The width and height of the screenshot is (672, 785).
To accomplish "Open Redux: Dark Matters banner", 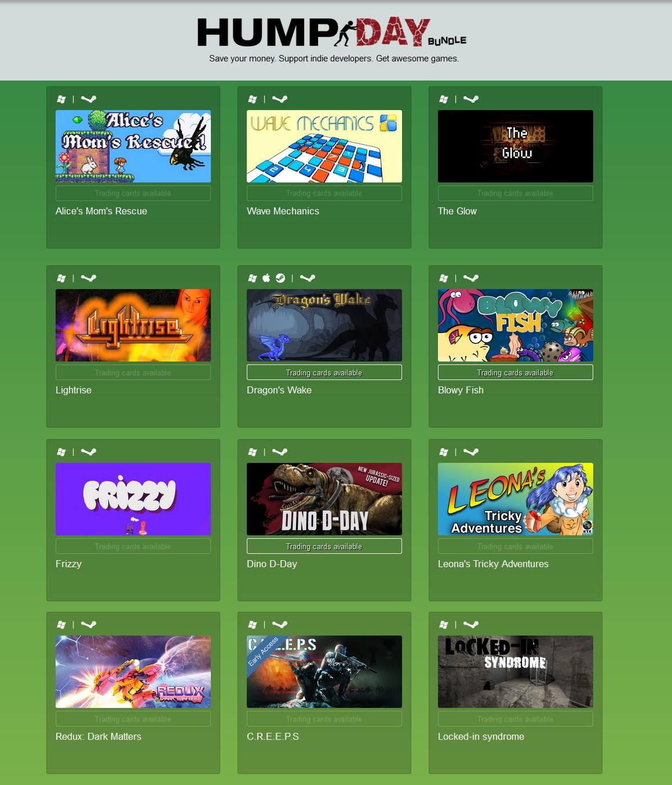I will pos(133,671).
